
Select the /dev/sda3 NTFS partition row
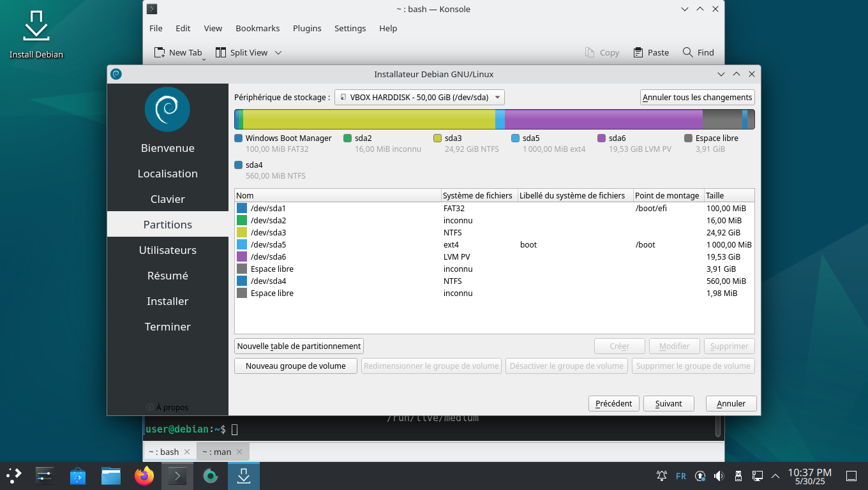coord(495,232)
